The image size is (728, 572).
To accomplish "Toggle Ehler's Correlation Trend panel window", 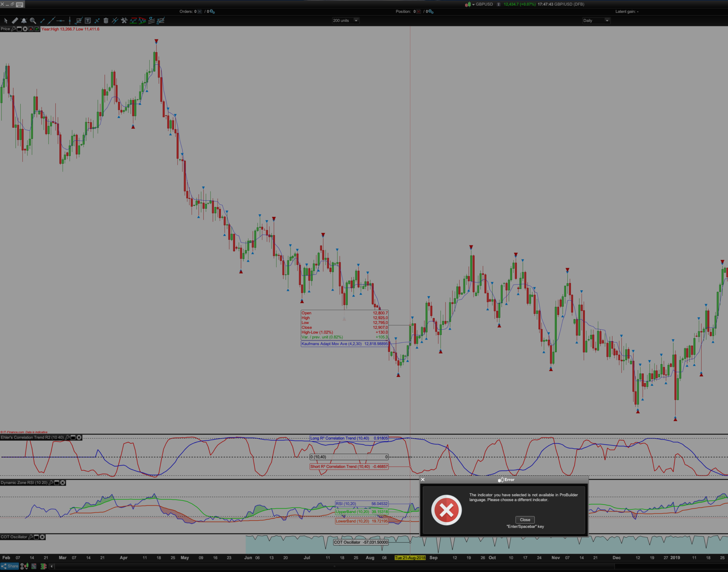I will [73, 437].
